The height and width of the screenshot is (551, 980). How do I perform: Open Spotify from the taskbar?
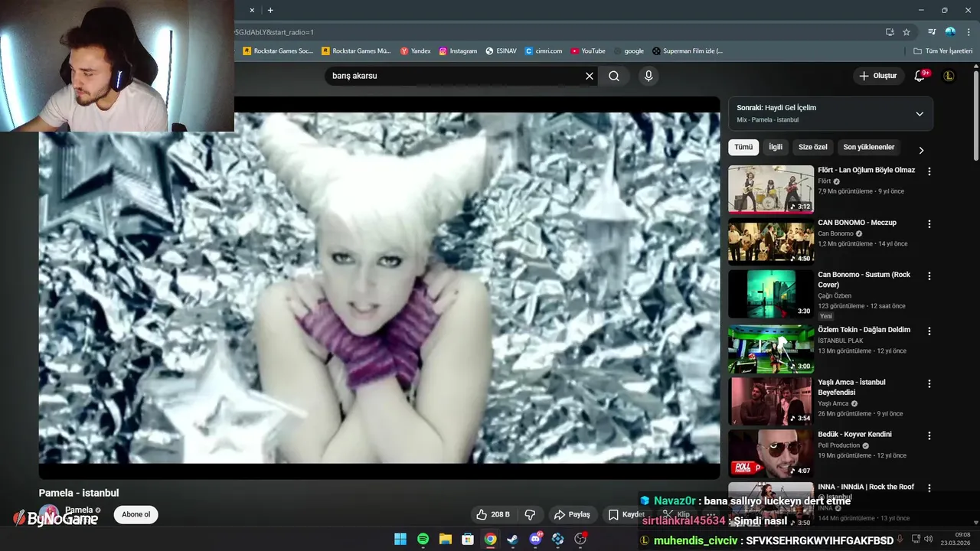click(423, 539)
